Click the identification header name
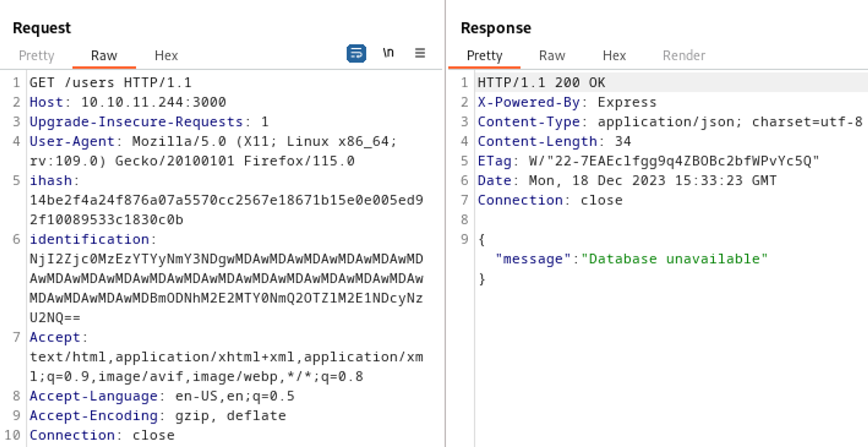 click(x=89, y=239)
